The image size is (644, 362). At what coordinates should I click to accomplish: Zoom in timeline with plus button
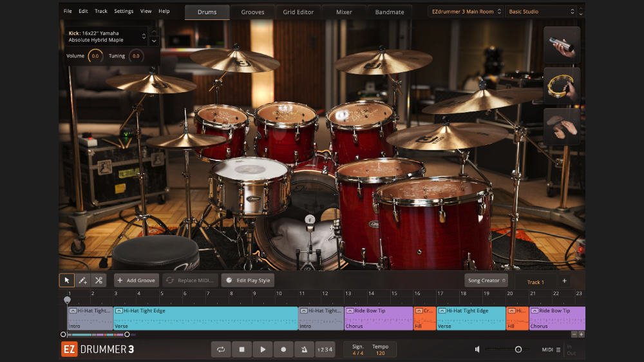tap(581, 334)
